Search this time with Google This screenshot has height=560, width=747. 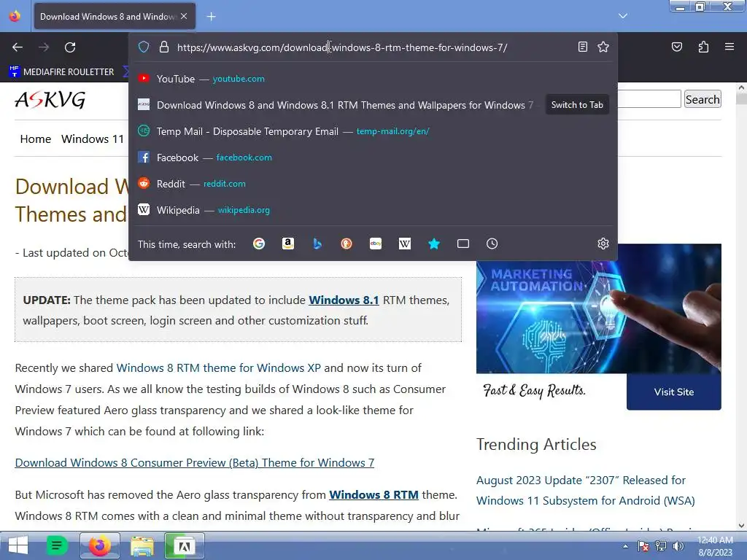[x=259, y=244]
